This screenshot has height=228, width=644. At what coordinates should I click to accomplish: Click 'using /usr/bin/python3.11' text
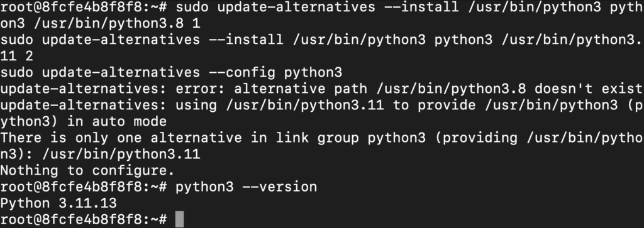(x=280, y=106)
